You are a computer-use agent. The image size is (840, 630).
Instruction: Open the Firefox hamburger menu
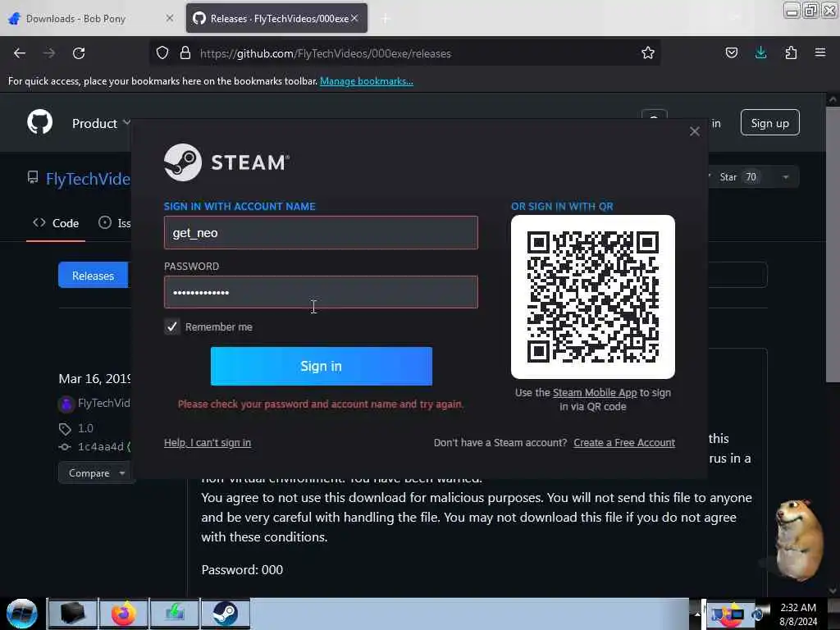[820, 53]
